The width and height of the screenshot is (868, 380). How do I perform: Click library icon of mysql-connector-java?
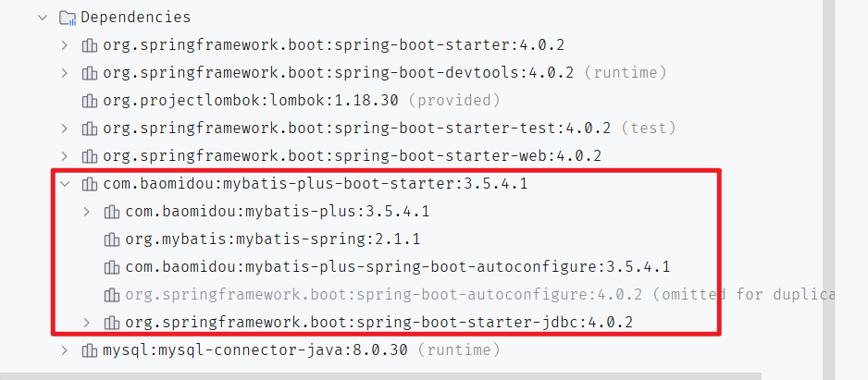[x=89, y=350]
